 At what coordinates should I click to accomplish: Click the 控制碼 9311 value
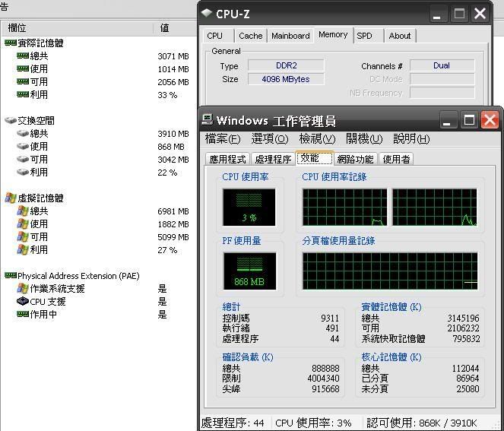(x=330, y=318)
